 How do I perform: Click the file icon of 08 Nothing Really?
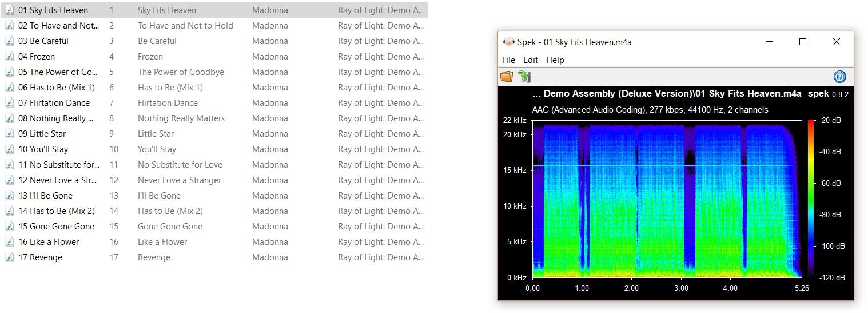click(x=10, y=118)
